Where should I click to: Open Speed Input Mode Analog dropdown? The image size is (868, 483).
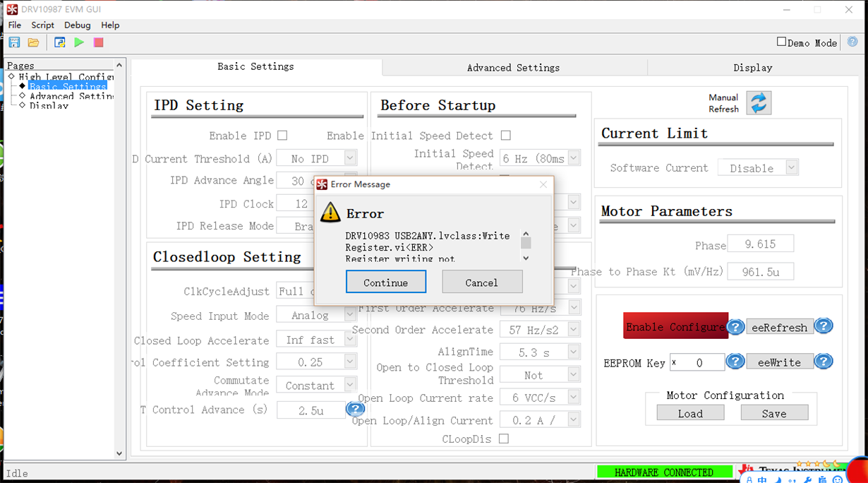pyautogui.click(x=350, y=315)
